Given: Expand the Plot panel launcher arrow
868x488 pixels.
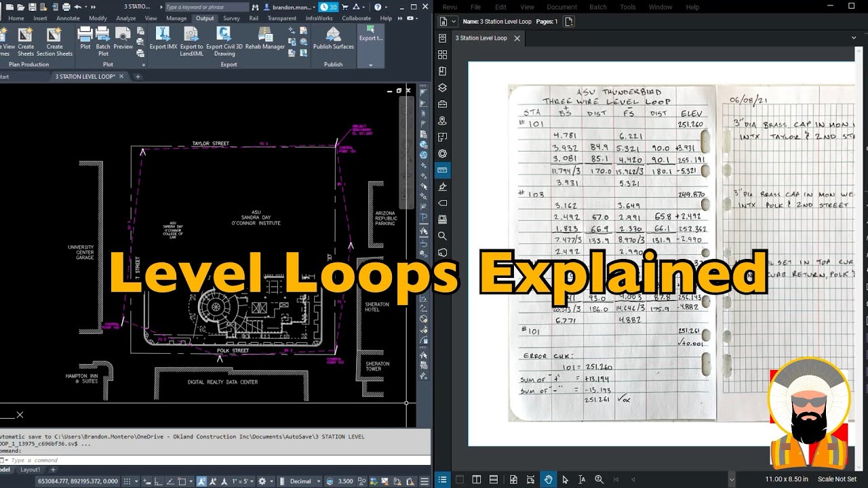Looking at the screenshot, I should coord(143,64).
